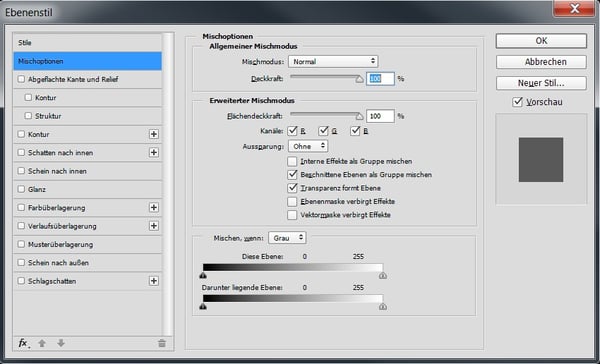600x364 pixels.
Task: Enable the Glanz checkbox
Action: pyautogui.click(x=21, y=189)
